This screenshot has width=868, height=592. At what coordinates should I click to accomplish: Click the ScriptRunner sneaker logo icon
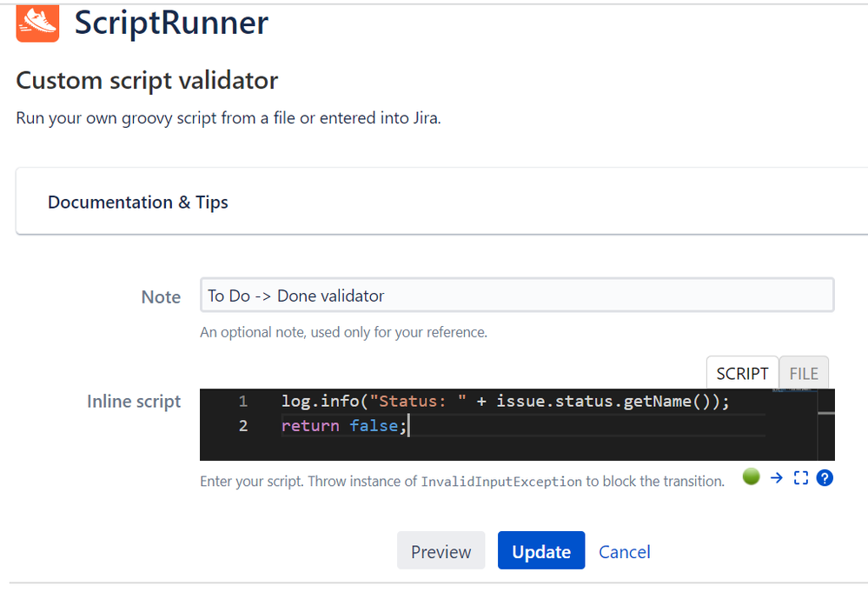37,23
